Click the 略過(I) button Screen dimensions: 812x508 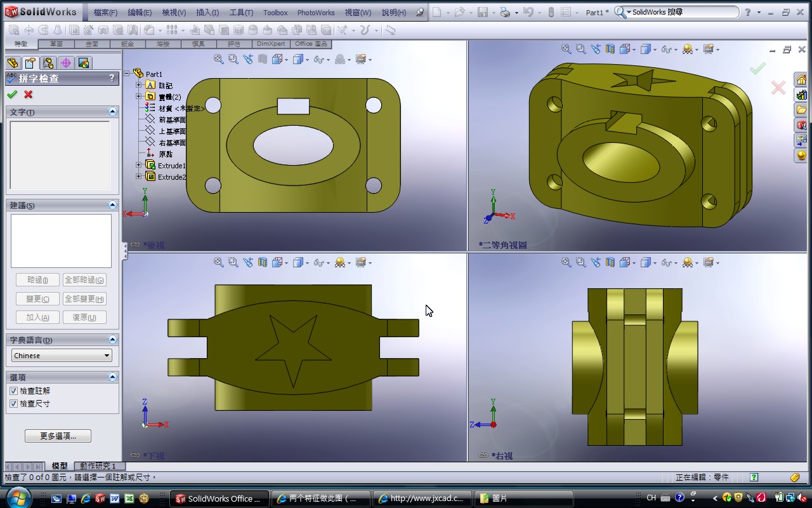pyautogui.click(x=37, y=279)
